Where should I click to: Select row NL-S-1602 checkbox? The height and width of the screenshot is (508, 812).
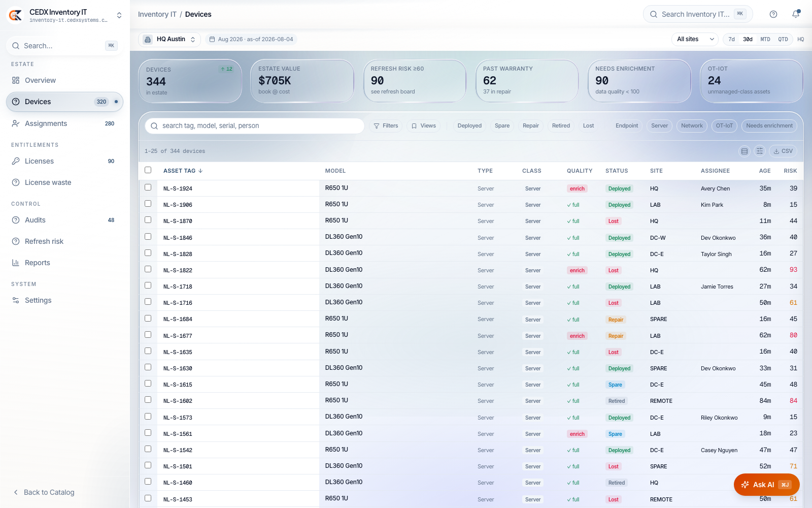click(x=148, y=400)
